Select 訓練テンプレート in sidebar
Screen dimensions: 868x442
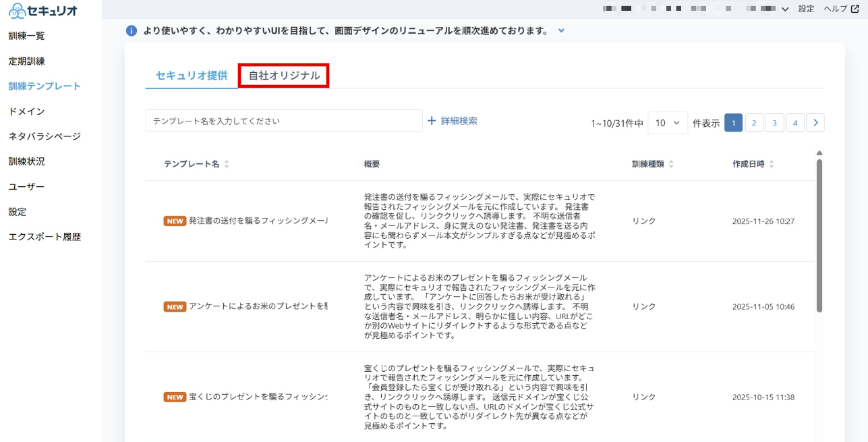coord(45,86)
